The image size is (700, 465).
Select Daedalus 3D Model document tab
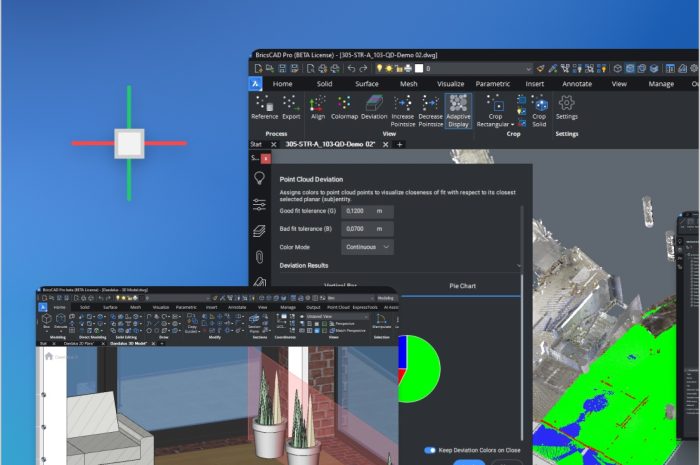128,344
